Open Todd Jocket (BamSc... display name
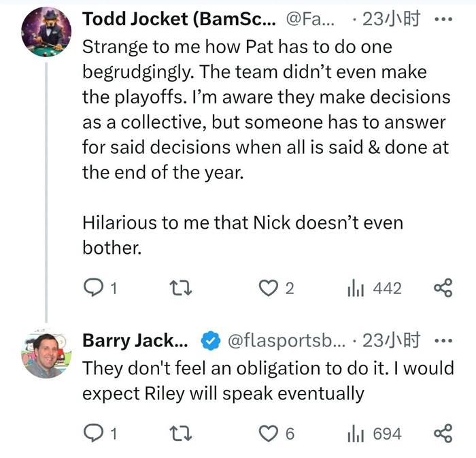476x458 pixels. 176,20
